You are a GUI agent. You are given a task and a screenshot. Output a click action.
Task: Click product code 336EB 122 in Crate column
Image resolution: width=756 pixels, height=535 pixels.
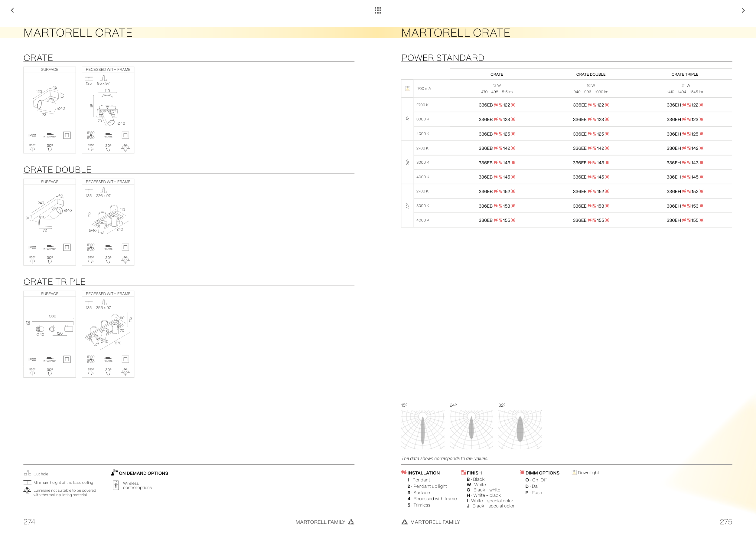click(497, 105)
